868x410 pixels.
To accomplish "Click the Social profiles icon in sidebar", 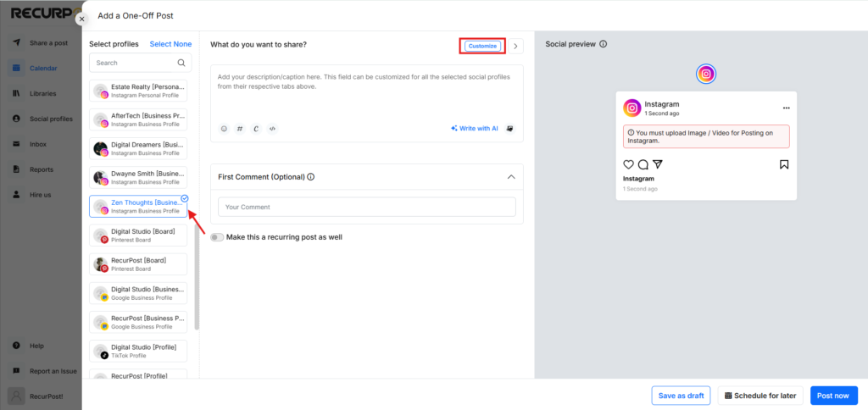I will pos(17,119).
